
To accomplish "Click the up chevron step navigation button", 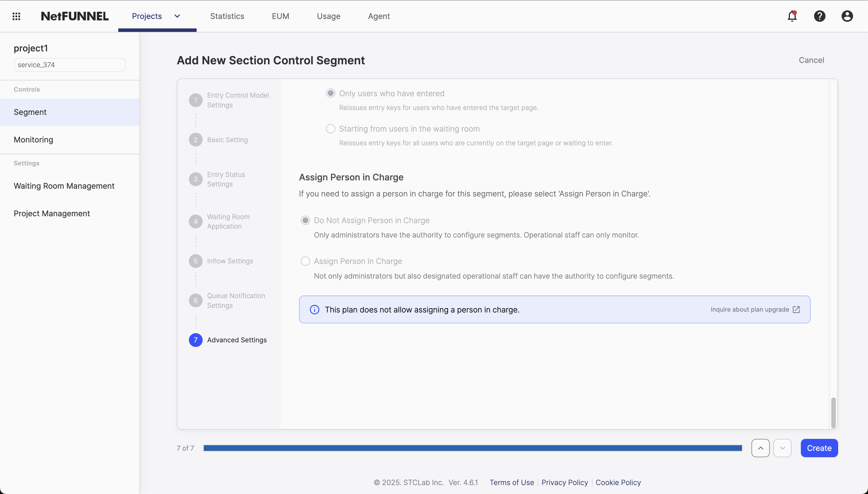I will 760,448.
